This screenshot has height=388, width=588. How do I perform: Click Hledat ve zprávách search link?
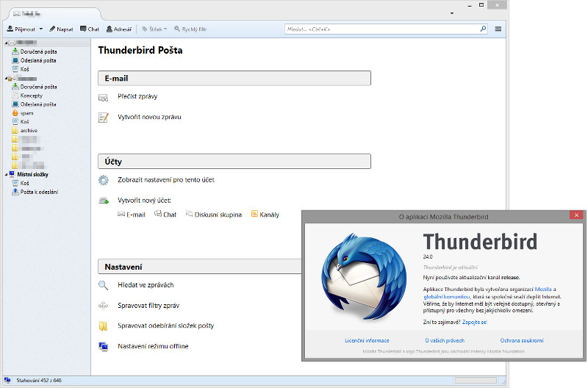point(146,285)
